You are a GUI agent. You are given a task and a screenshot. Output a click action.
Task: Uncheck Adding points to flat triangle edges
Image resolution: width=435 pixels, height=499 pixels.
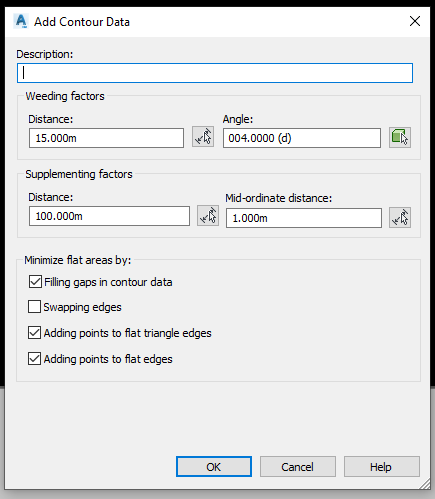pyautogui.click(x=34, y=333)
